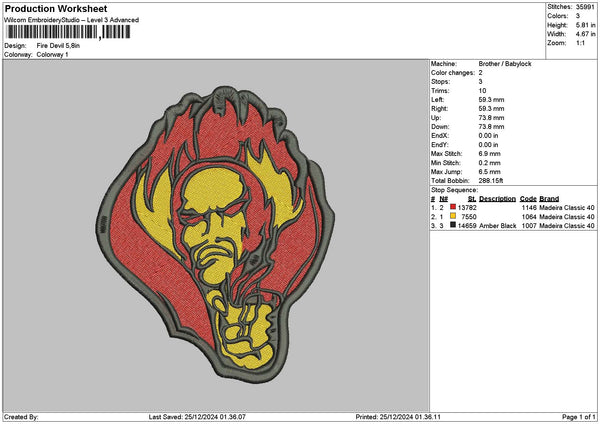This screenshot has width=600, height=424.
Task: Click the 'Machine:' label
Action: point(443,64)
